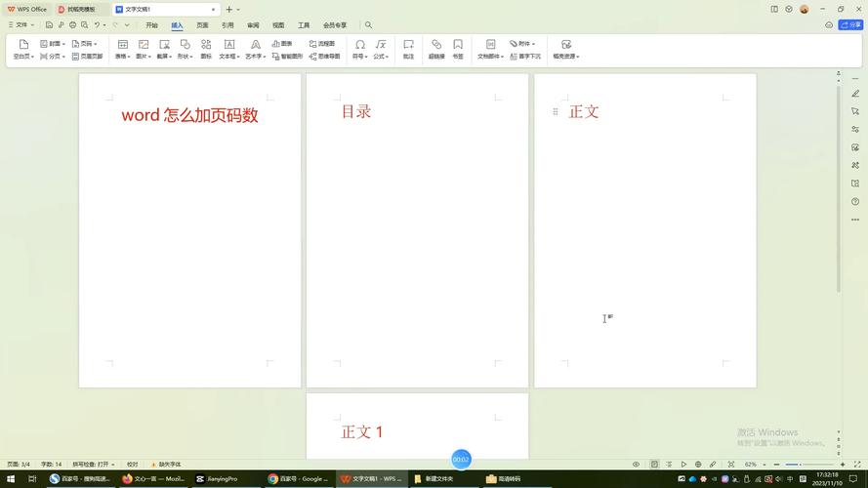Open the 图标 icons library
Image resolution: width=868 pixels, height=488 pixels.
(206, 49)
